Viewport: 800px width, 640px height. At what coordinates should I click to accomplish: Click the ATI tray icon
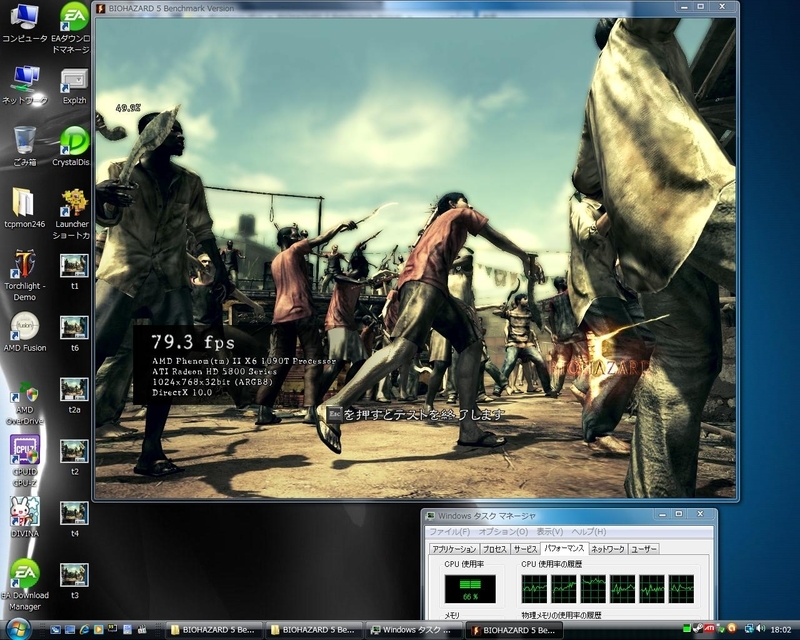pyautogui.click(x=709, y=629)
